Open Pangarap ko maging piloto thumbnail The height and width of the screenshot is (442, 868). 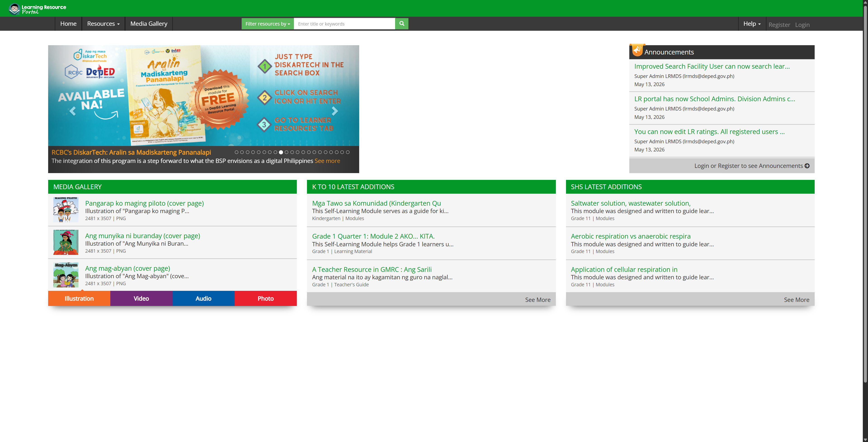click(66, 209)
